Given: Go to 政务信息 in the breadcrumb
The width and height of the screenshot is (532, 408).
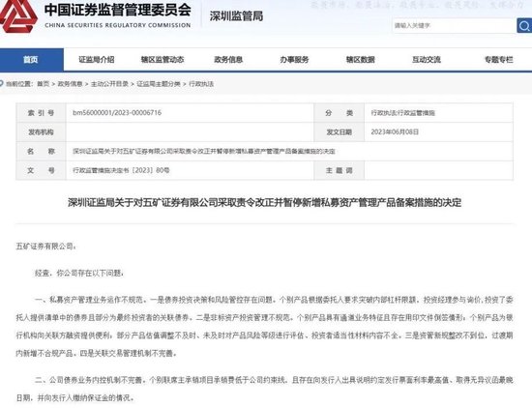Looking at the screenshot, I should 71,84.
